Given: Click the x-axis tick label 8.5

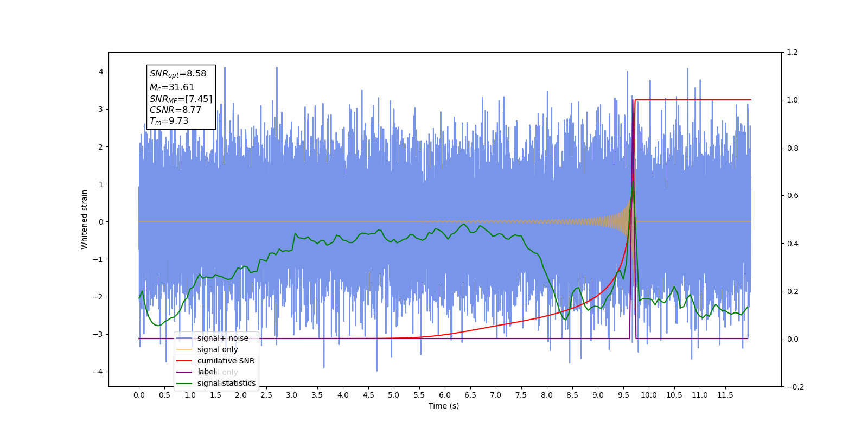Looking at the screenshot, I should 572,395.
